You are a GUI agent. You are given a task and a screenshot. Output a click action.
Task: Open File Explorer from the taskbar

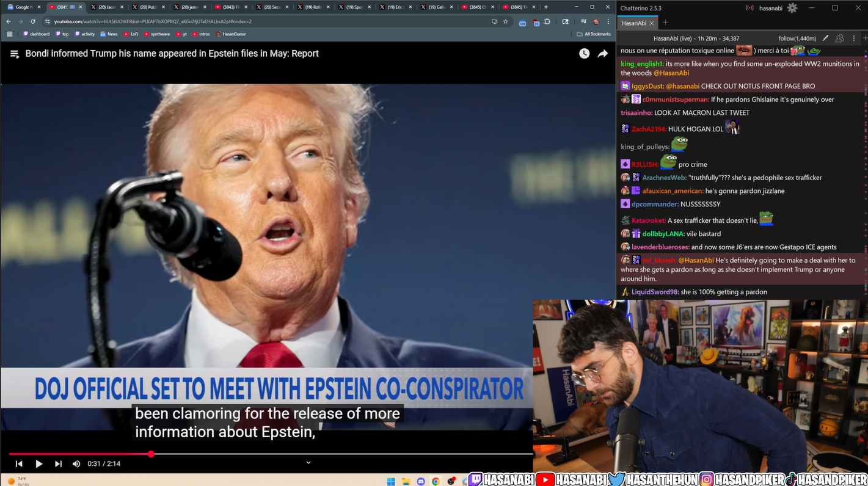click(406, 481)
